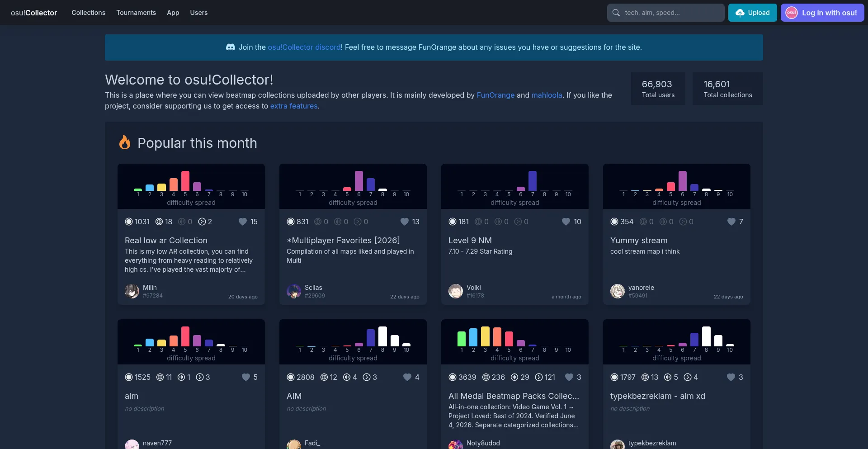Click catch mode icon showing 121
The image size is (868, 449).
pos(539,377)
